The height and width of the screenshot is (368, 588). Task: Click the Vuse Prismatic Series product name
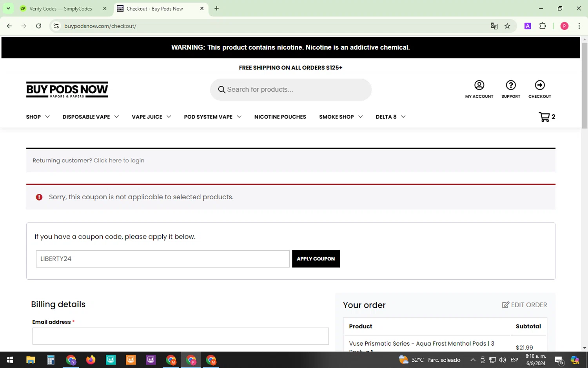click(421, 347)
